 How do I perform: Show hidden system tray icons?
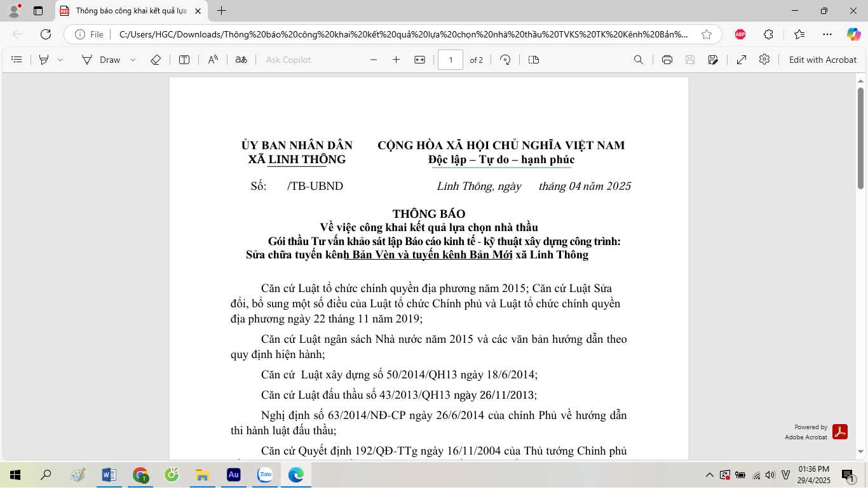[x=710, y=475]
